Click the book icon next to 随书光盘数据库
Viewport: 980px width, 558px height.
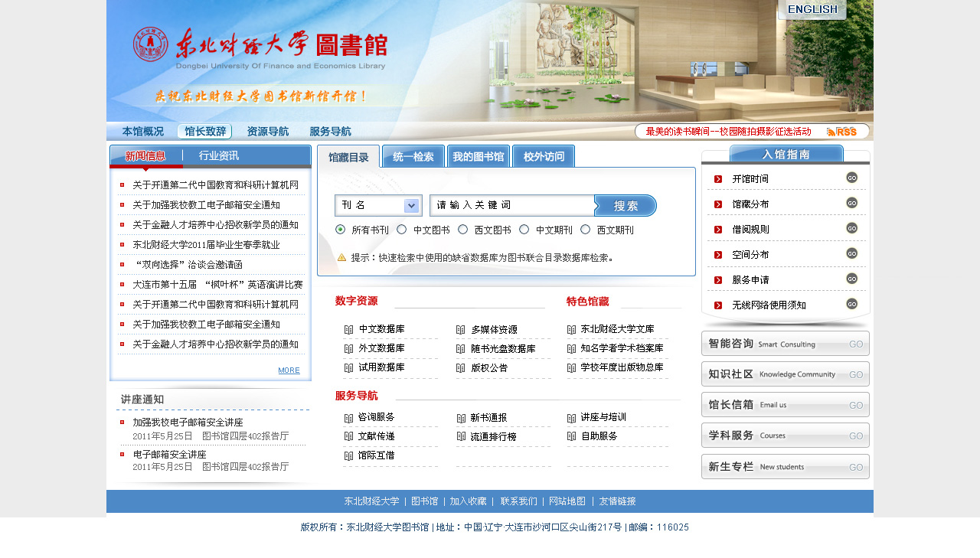coord(461,349)
